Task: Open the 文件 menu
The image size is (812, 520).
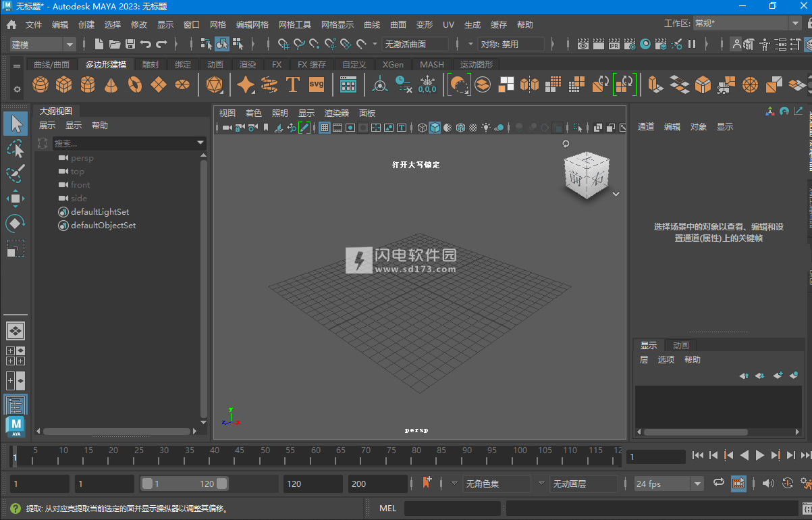Action: 34,25
